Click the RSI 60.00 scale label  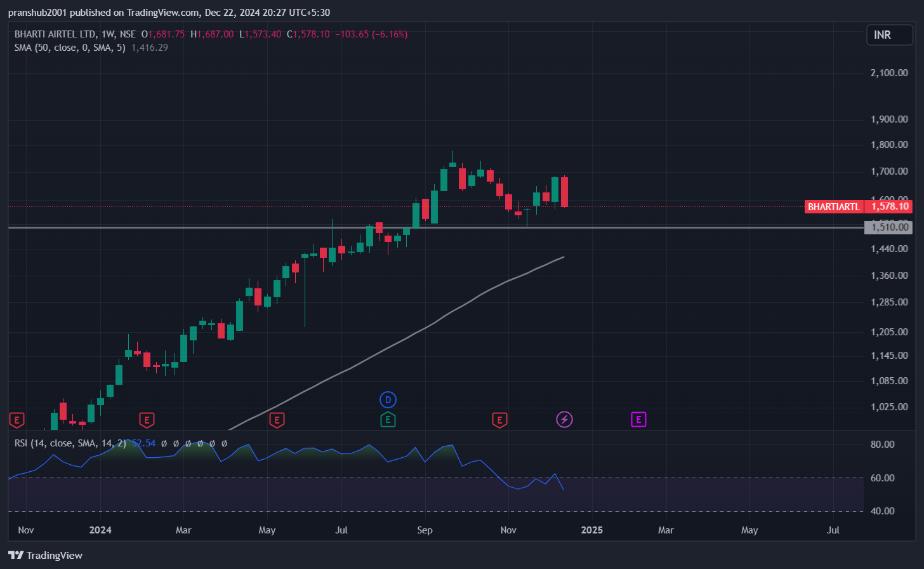pos(882,478)
